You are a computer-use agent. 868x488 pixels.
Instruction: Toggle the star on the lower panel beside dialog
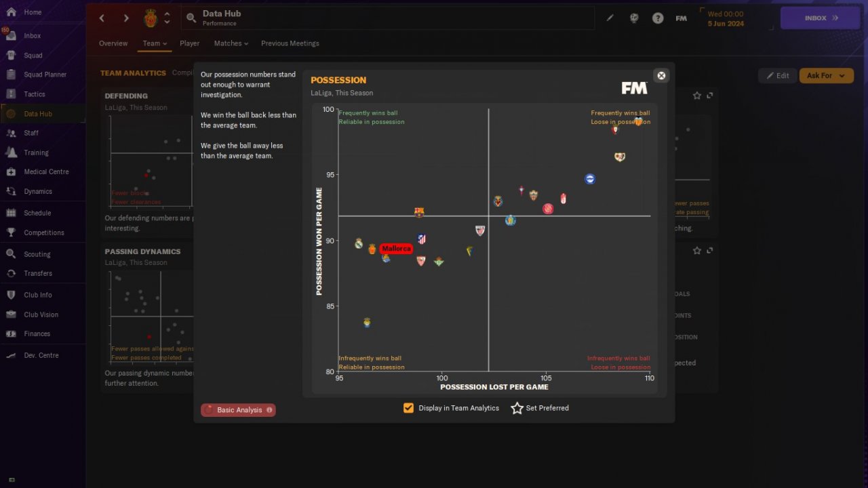(697, 251)
